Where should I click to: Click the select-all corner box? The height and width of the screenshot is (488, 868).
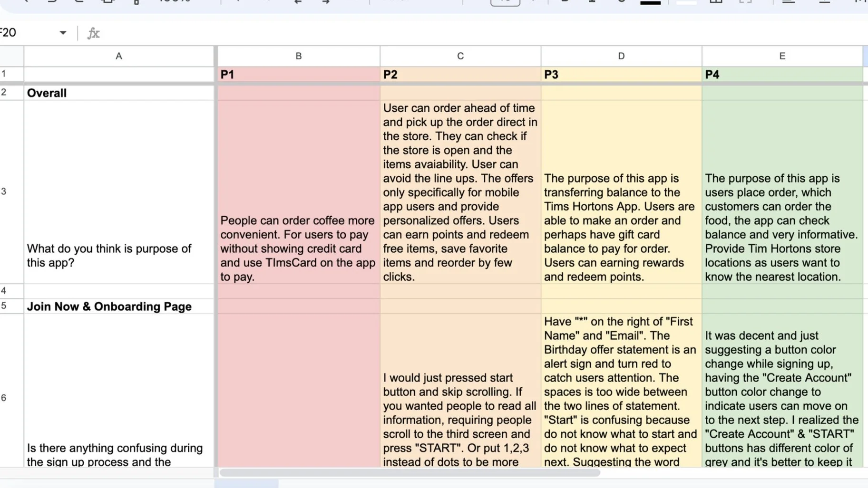click(x=12, y=56)
